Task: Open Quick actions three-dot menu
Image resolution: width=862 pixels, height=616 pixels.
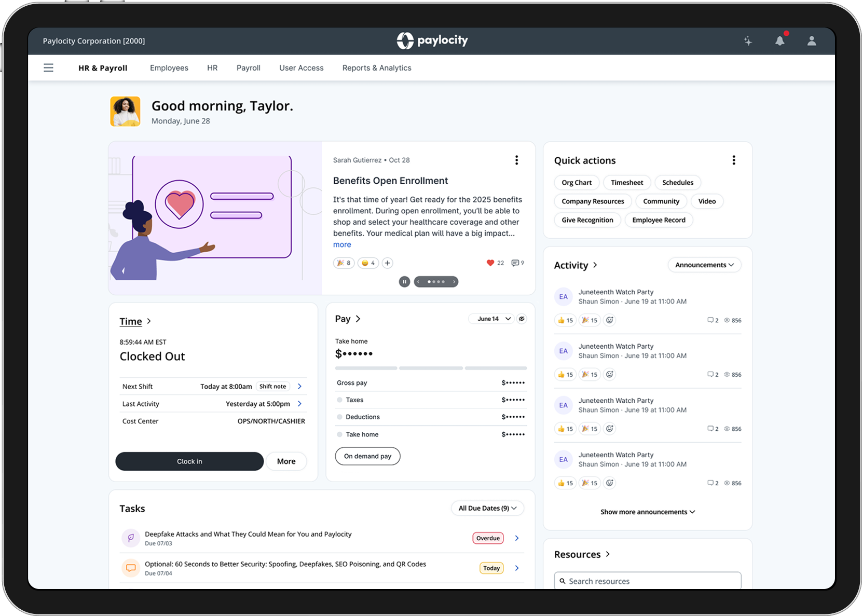Action: coord(734,160)
